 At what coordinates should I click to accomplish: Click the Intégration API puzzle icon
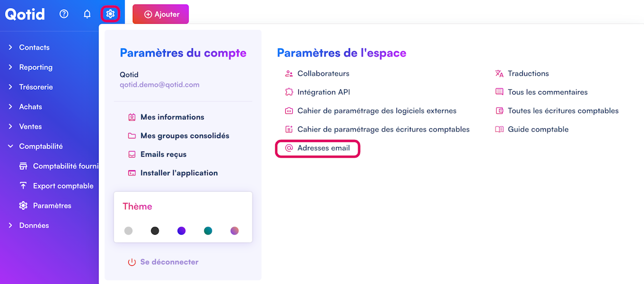point(289,92)
